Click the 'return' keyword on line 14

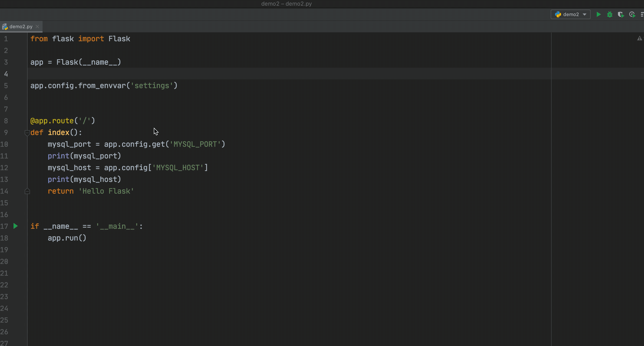coord(61,191)
